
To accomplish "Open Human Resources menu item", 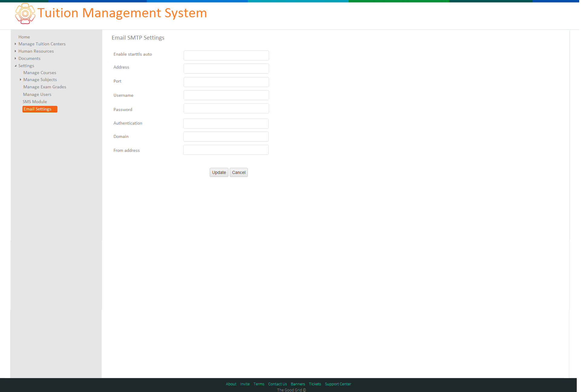I will pyautogui.click(x=36, y=51).
